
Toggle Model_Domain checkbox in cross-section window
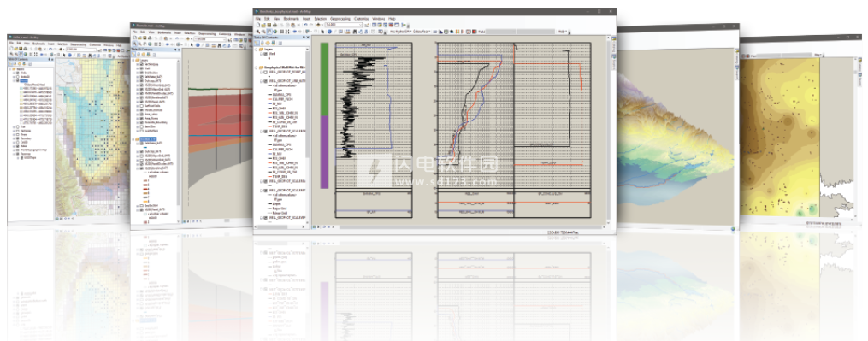pos(141,110)
